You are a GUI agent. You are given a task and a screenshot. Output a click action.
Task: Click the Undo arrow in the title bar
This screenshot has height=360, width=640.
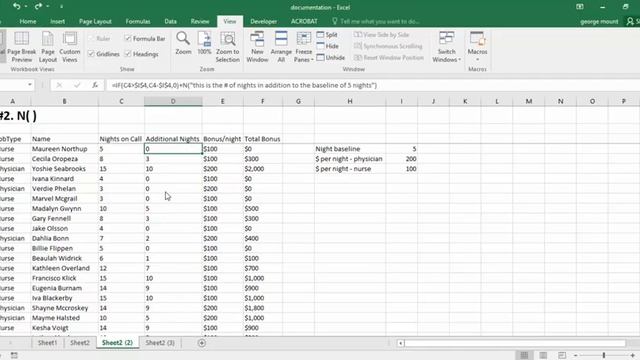(17, 6)
